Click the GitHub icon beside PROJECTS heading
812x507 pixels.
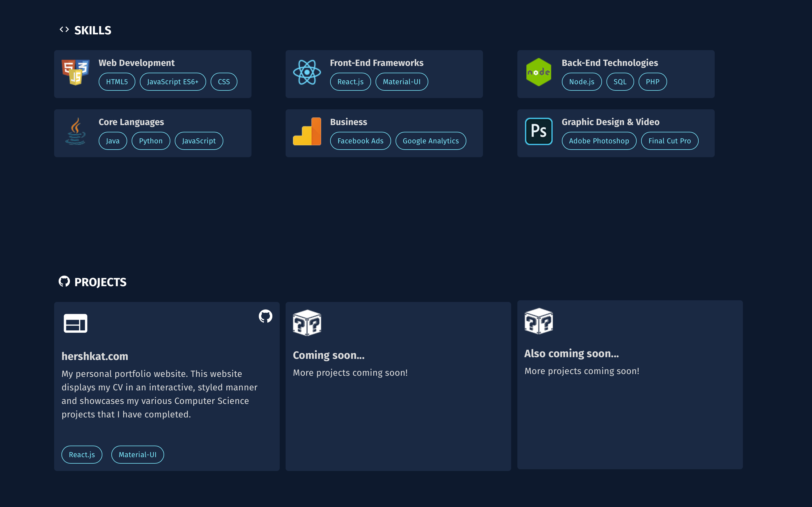point(64,281)
